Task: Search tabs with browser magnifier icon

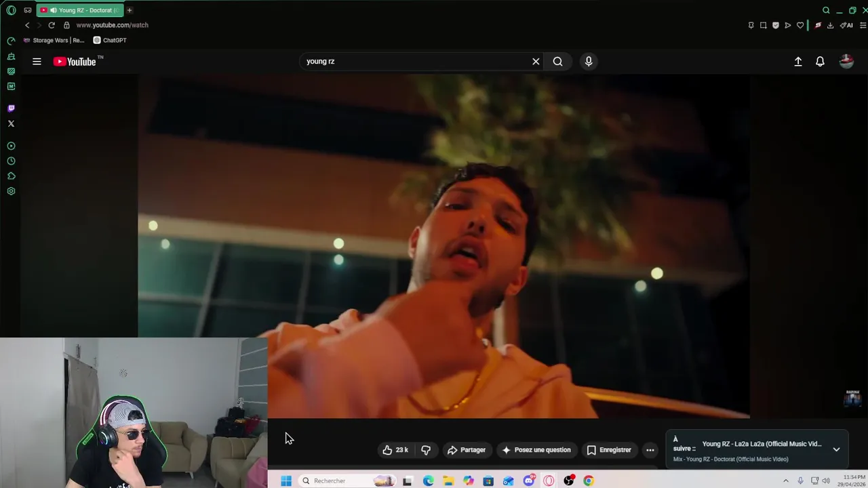Action: [826, 10]
